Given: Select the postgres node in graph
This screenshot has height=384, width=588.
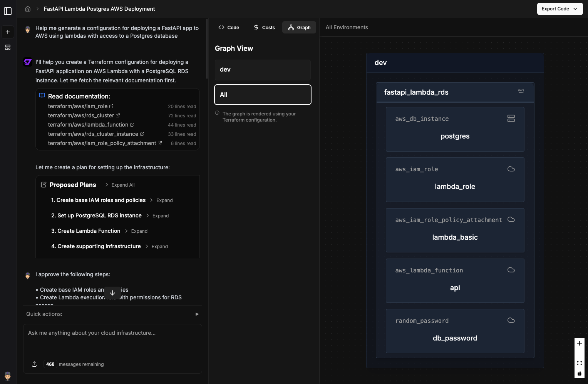Looking at the screenshot, I should [x=455, y=129].
